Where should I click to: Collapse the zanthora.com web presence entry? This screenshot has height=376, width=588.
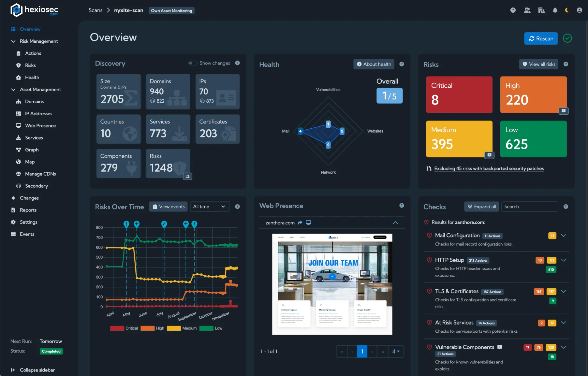(396, 223)
